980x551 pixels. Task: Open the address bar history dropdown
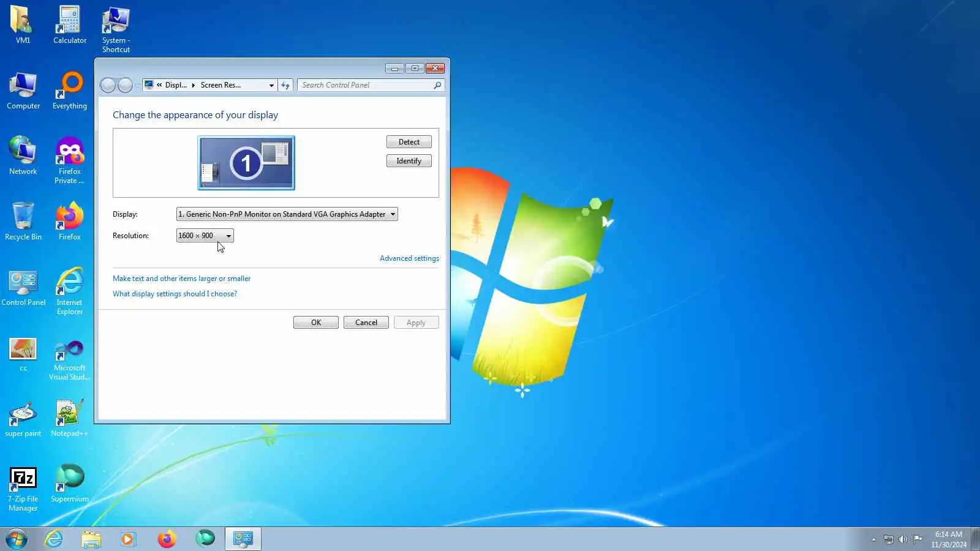point(271,85)
